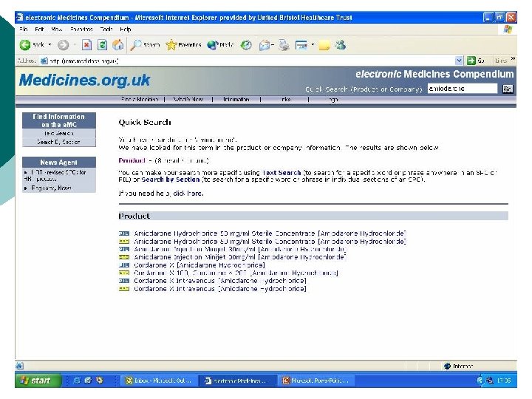Open the blue icon for first Cordarone X Intravenous
Viewport: 532px width, 399px height.
[x=124, y=281]
